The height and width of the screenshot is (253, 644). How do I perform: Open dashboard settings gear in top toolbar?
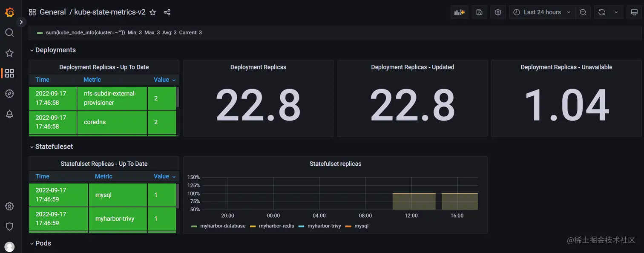click(498, 12)
